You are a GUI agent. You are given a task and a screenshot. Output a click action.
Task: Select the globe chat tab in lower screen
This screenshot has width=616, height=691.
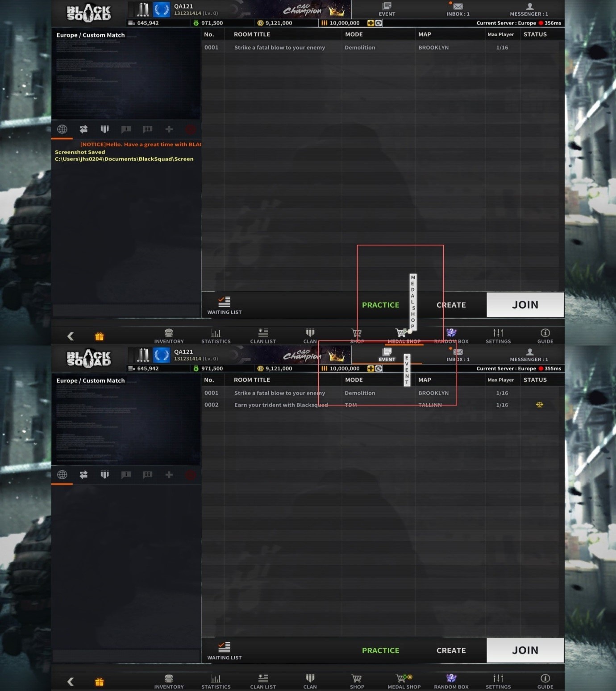pos(62,475)
